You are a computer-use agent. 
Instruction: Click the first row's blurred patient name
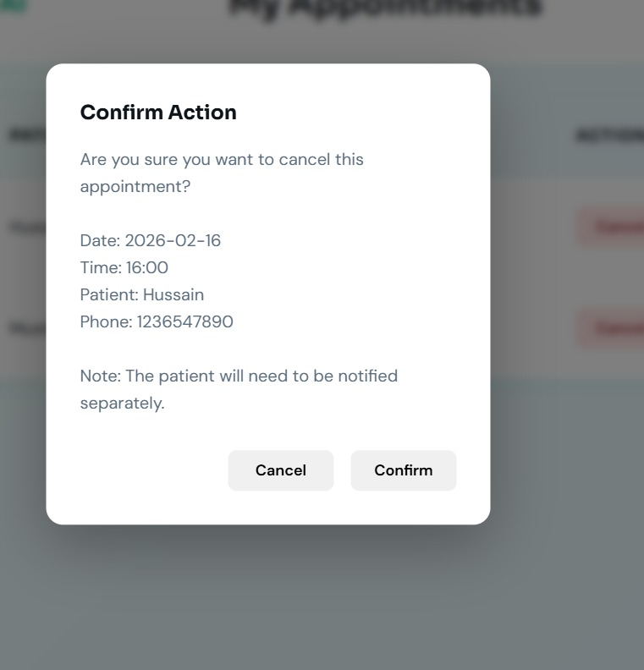pyautogui.click(x=27, y=227)
